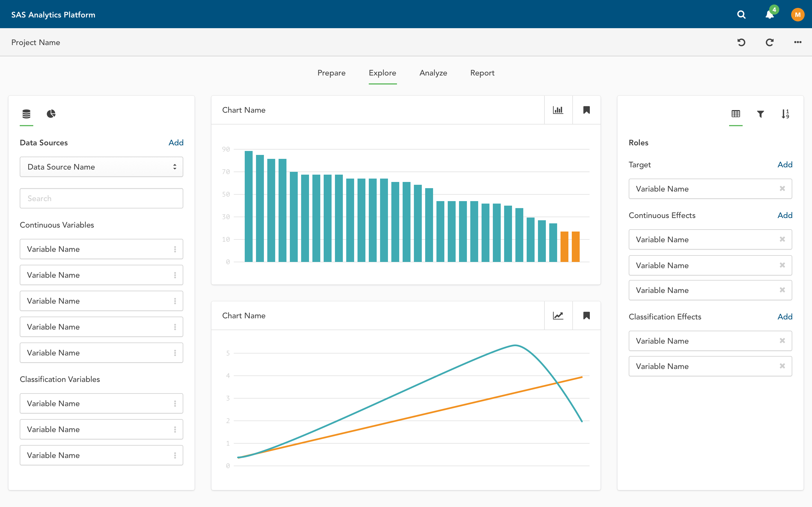Switch to the Prepare tab
Screen dimensions: 812x507
(x=331, y=73)
